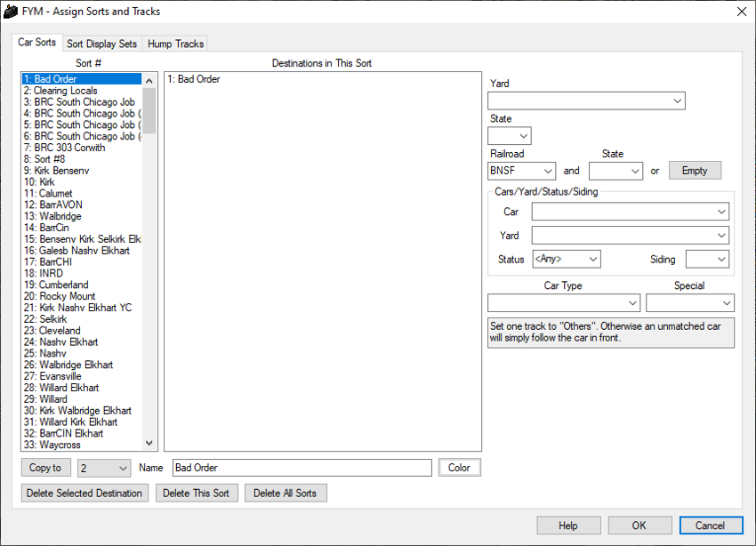Viewport: 756px width, 546px height.
Task: Select sort 32: BarrCIN Elkhart
Action: click(x=82, y=433)
